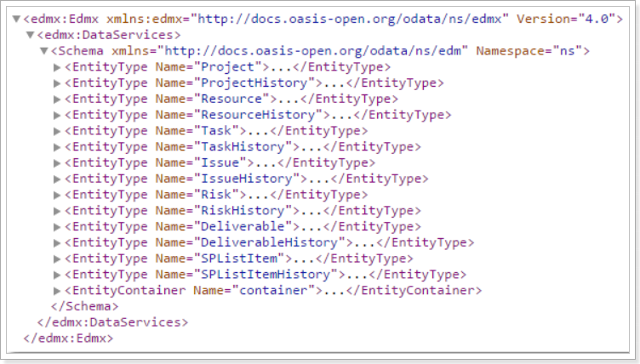
Task: Select the "Task" name value
Action: pyautogui.click(x=216, y=131)
